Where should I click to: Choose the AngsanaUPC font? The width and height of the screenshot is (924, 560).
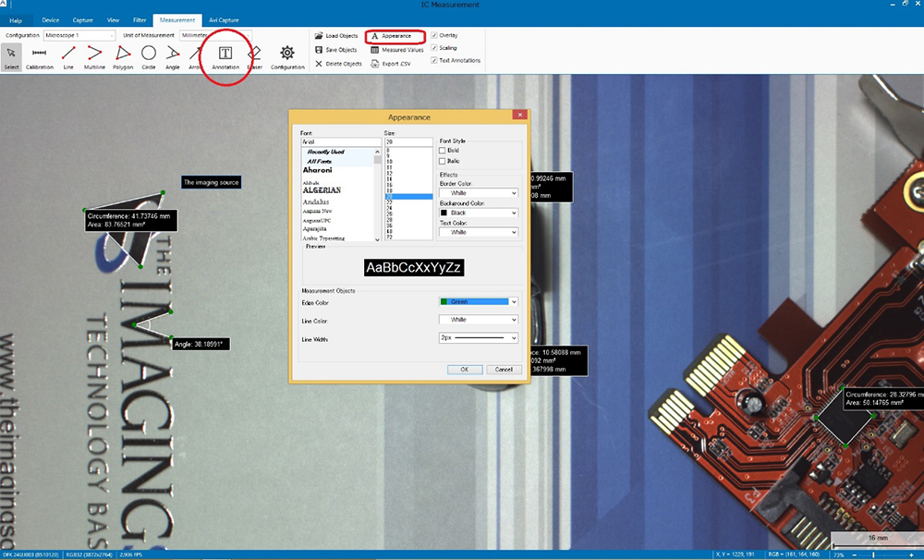[317, 220]
